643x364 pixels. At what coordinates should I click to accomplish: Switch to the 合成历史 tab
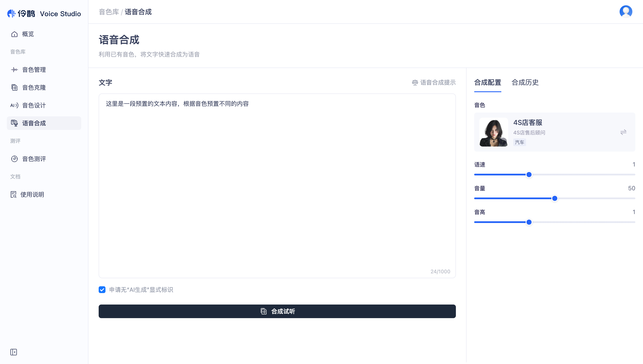pos(525,82)
